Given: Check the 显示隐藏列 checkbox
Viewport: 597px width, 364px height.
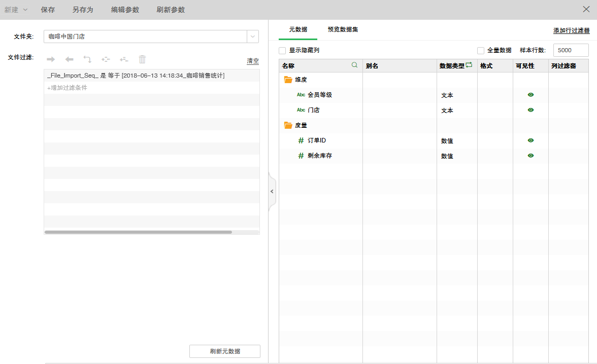Looking at the screenshot, I should (282, 51).
